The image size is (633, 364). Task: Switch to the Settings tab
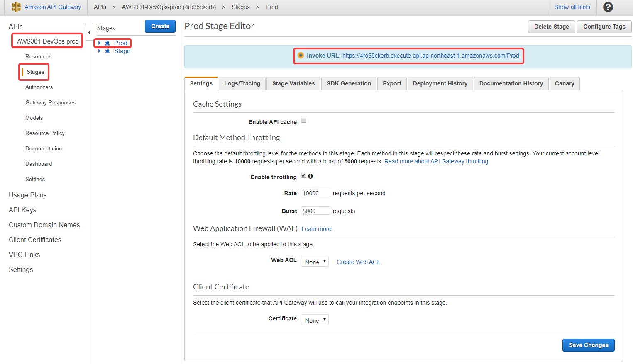(x=201, y=83)
